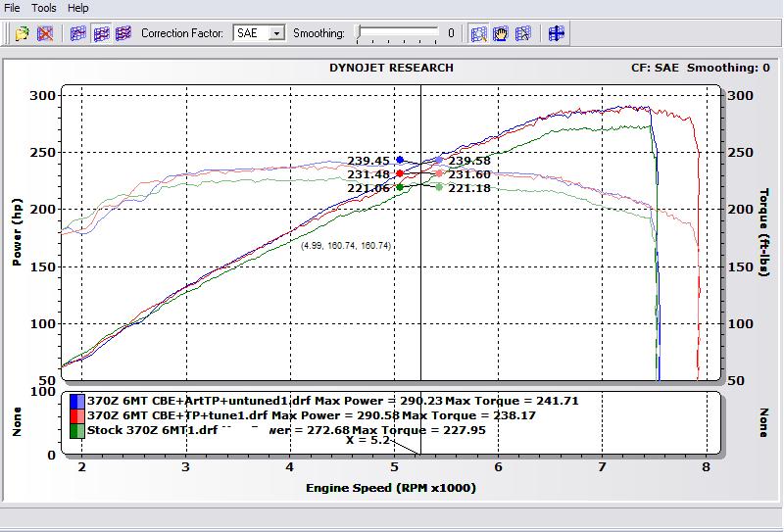Click the 'CF: SAE Smoothing: 0' header text
Screen dimensions: 784x532
[x=701, y=68]
